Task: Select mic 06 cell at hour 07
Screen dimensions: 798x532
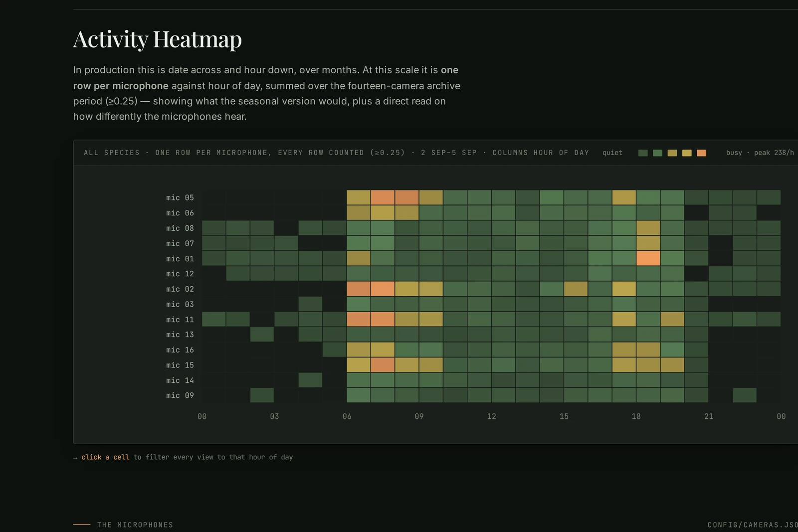Action: (x=383, y=213)
